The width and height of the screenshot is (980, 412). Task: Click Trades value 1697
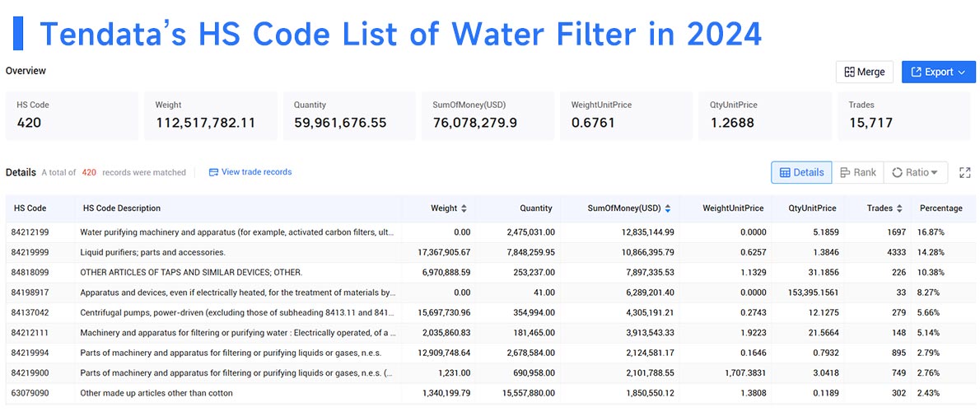click(x=895, y=232)
